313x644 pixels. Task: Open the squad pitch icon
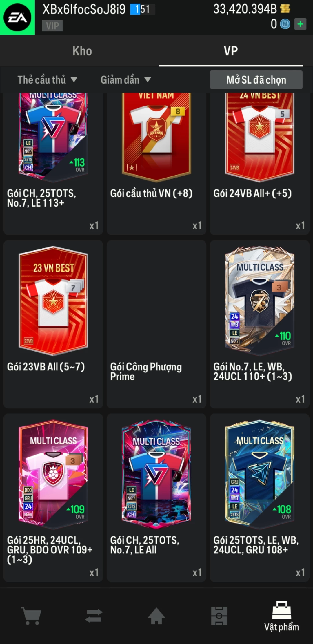pos(219,616)
